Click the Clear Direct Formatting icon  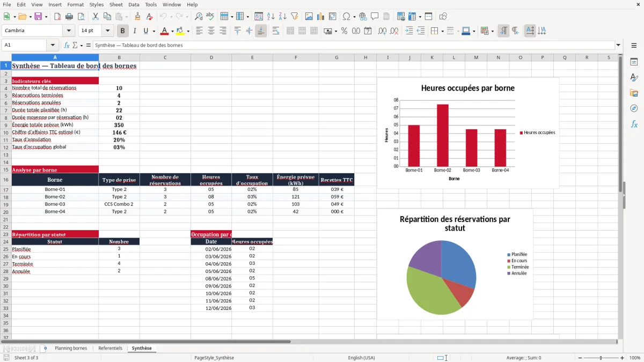148,17
